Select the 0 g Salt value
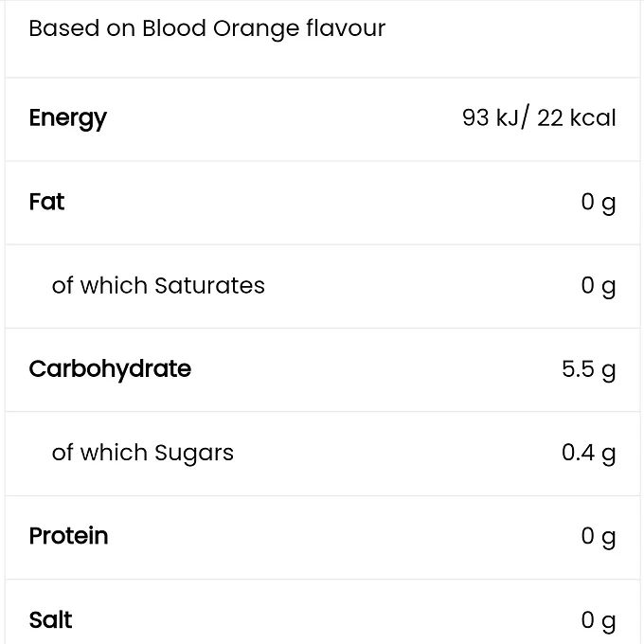 [x=599, y=620]
